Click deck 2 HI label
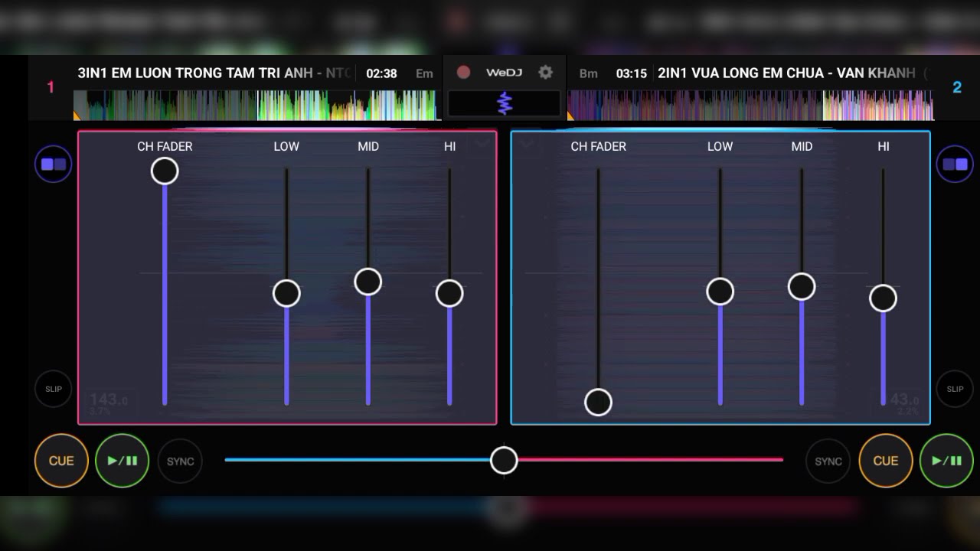The height and width of the screenshot is (551, 980). click(x=883, y=146)
